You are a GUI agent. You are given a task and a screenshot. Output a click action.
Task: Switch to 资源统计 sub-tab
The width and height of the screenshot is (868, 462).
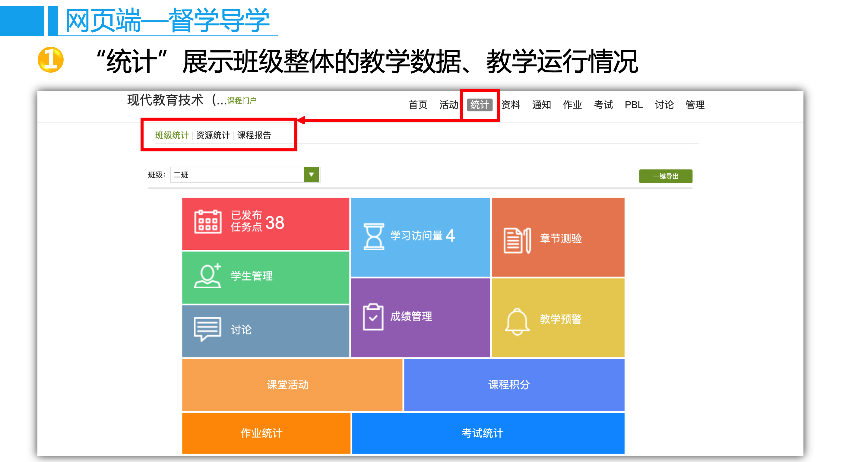pyautogui.click(x=213, y=135)
